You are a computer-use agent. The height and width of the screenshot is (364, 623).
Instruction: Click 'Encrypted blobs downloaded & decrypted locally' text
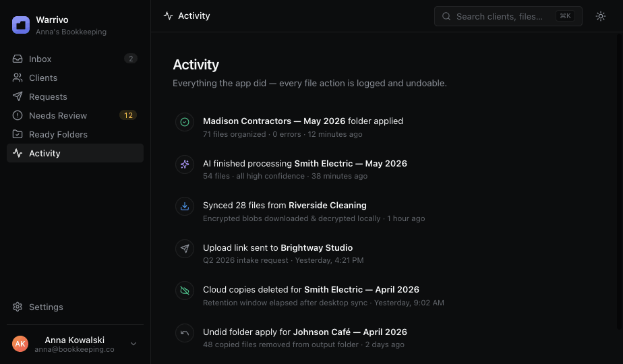pyautogui.click(x=292, y=218)
